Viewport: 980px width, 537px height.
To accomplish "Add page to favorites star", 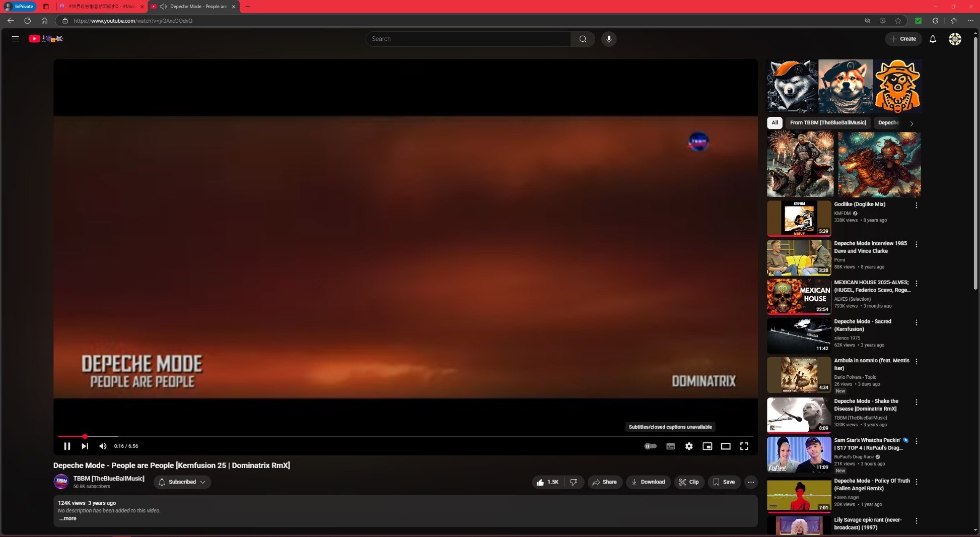I will pos(898,21).
